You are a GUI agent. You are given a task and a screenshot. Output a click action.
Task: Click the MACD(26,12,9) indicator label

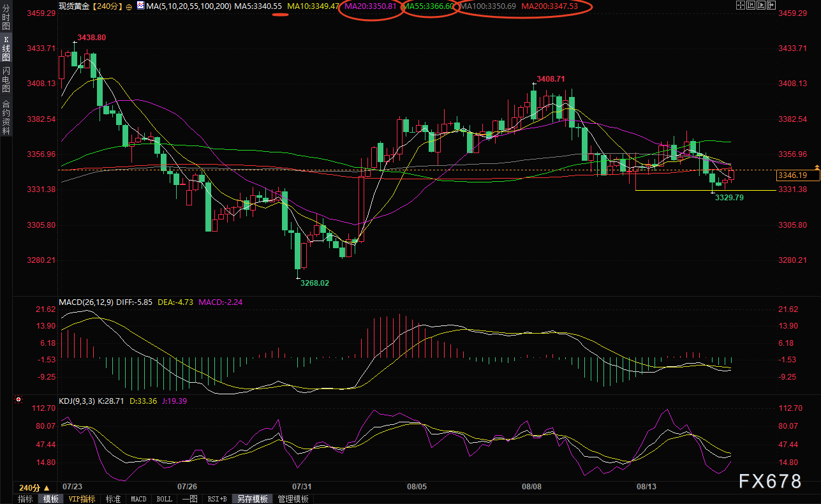pos(86,302)
